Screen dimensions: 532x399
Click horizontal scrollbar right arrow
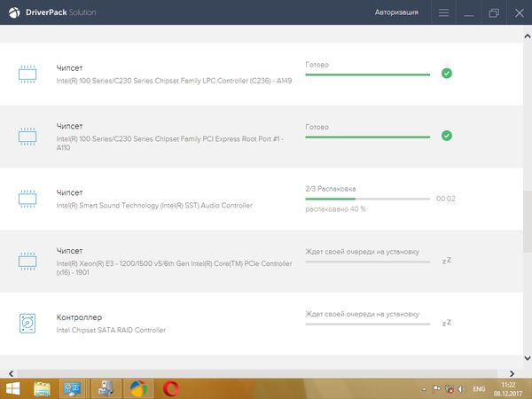pyautogui.click(x=512, y=373)
